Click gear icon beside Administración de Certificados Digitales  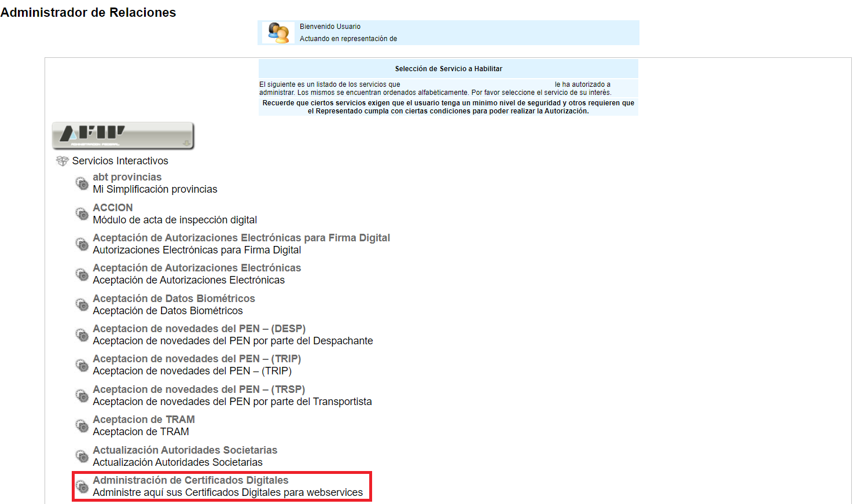click(82, 486)
